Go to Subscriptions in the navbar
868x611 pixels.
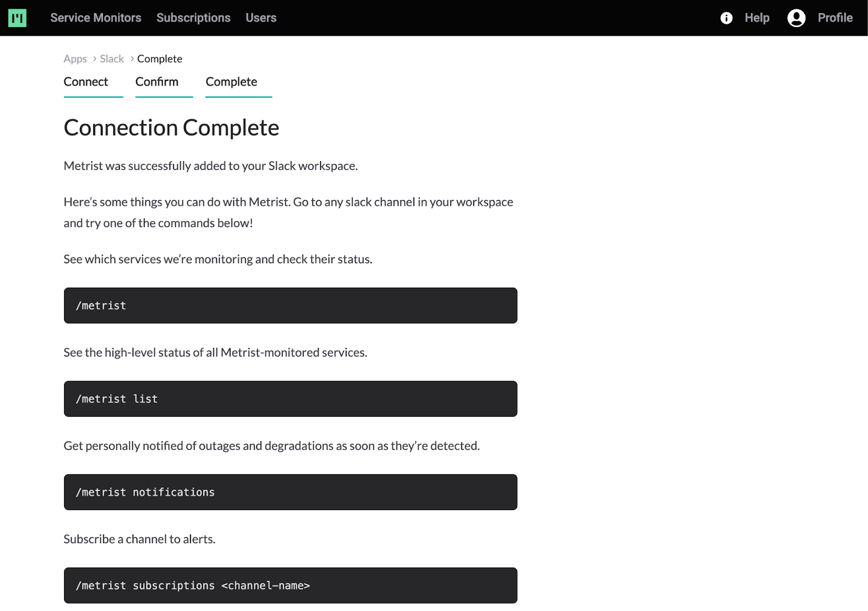coord(193,18)
